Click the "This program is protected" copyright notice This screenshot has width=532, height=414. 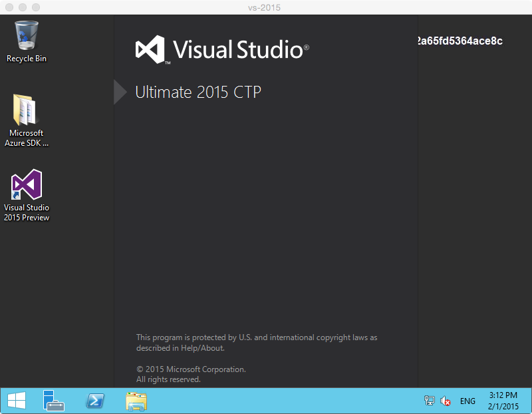click(x=257, y=343)
